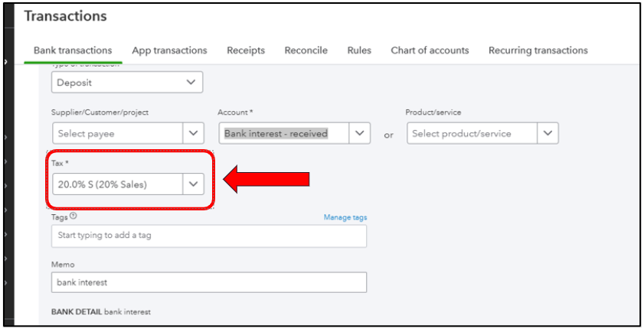Image resolution: width=644 pixels, height=332 pixels.
Task: Expand the Account dropdown arrow
Action: click(x=360, y=133)
